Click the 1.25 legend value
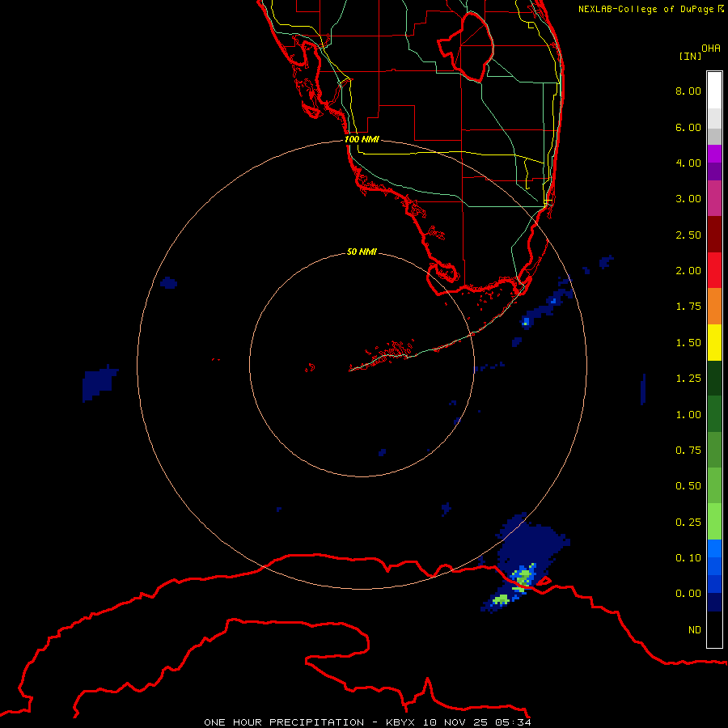Viewport: 728px width, 728px height. point(688,379)
